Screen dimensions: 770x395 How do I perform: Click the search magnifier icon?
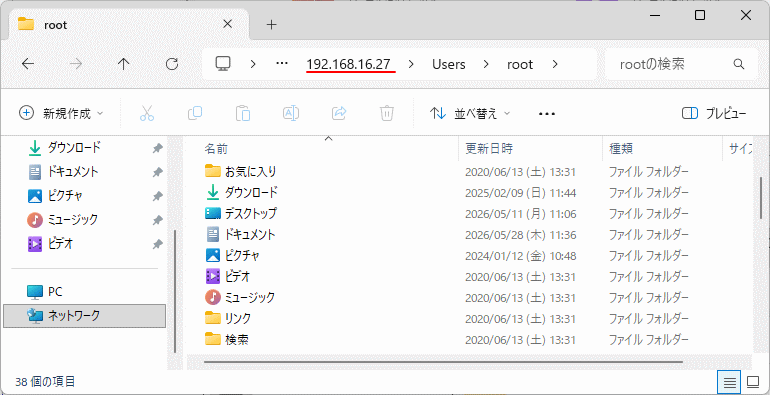coord(739,64)
